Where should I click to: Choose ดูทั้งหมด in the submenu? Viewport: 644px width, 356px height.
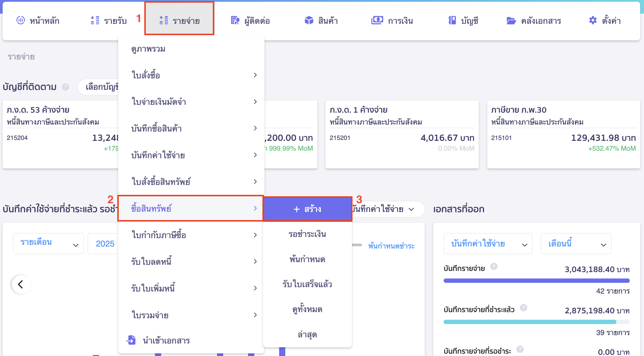click(307, 309)
